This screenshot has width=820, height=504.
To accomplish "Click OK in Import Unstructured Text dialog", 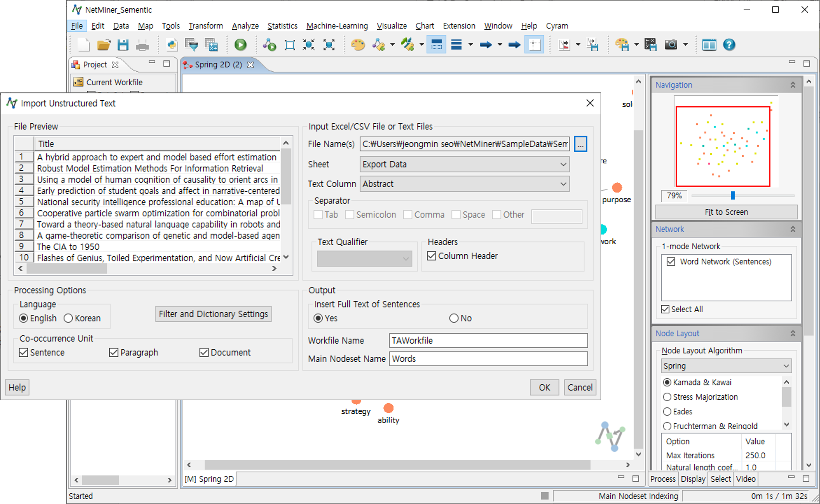I will (x=544, y=387).
